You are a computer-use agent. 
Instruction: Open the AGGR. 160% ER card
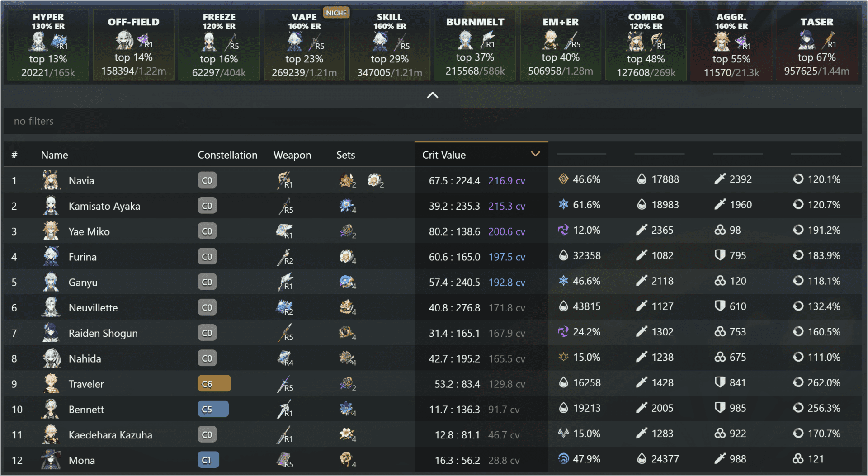[731, 45]
